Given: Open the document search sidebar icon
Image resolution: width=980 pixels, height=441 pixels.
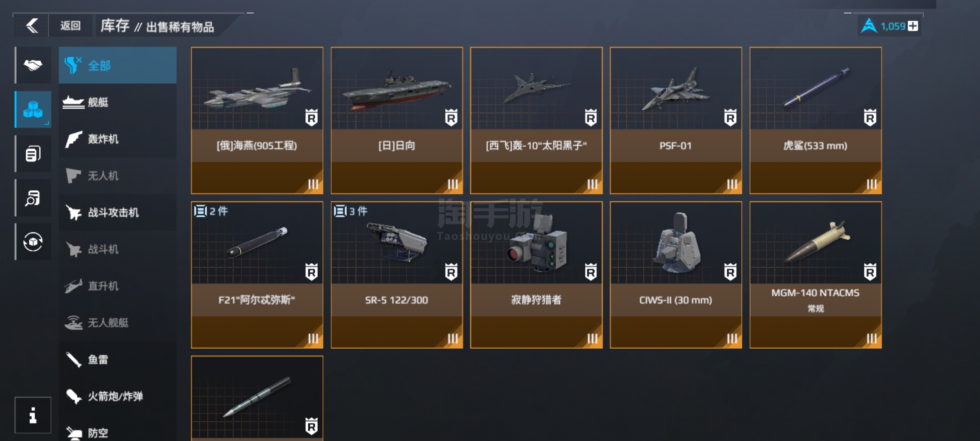Looking at the screenshot, I should (33, 198).
